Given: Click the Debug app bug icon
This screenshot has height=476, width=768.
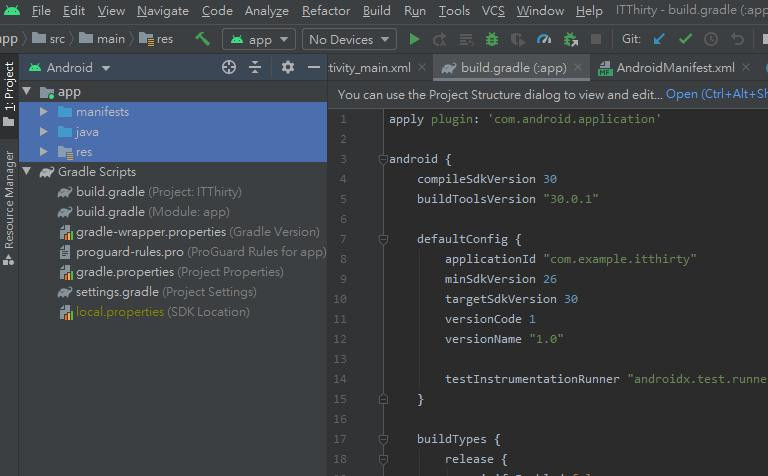Looking at the screenshot, I should point(492,39).
